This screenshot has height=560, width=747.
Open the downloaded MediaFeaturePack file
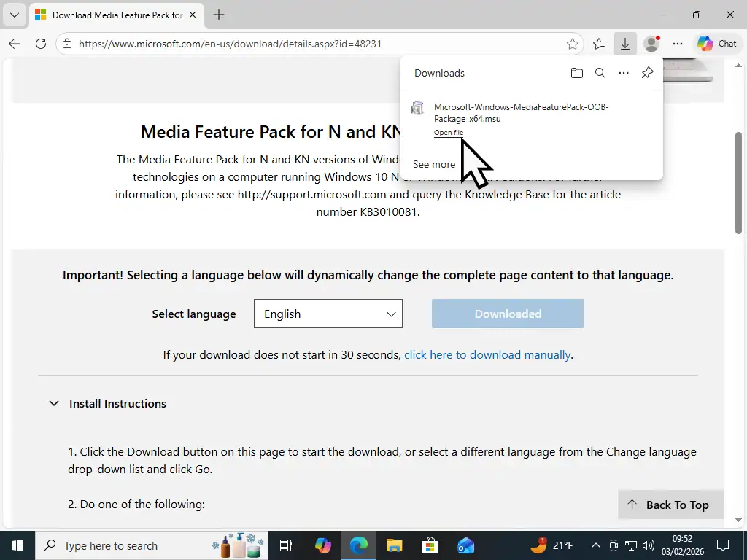[x=448, y=133]
